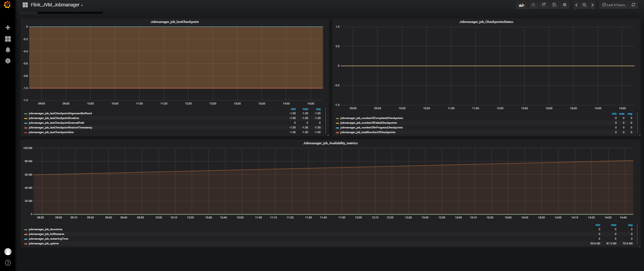The image size is (644, 271).
Task: Open the Last 6 hours time picker
Action: pyautogui.click(x=613, y=5)
